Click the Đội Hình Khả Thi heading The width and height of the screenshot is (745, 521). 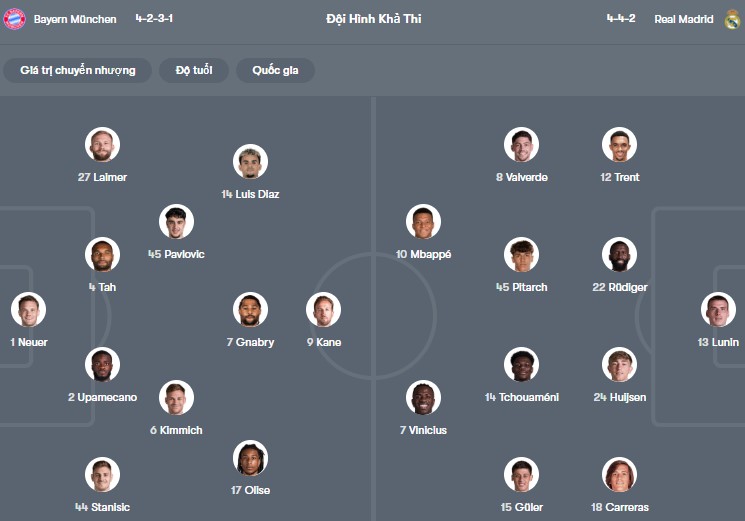pyautogui.click(x=373, y=19)
